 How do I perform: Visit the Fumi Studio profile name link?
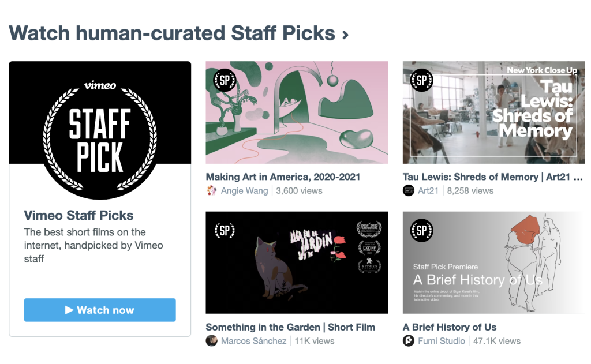pos(442,341)
